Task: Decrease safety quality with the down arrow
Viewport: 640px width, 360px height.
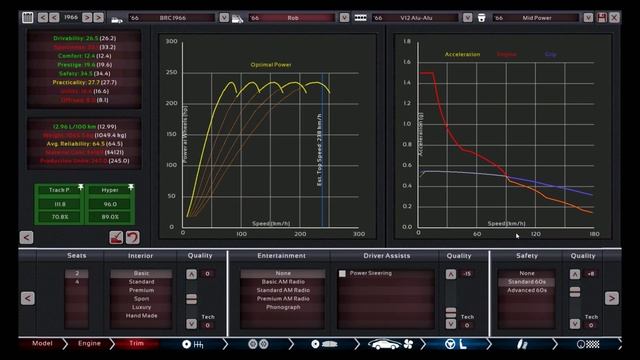Action: tap(575, 324)
